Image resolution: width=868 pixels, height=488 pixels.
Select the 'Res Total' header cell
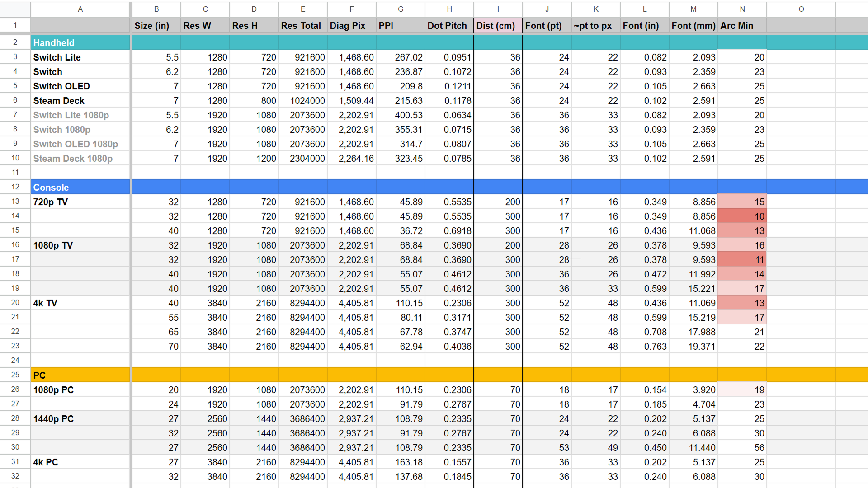click(303, 25)
